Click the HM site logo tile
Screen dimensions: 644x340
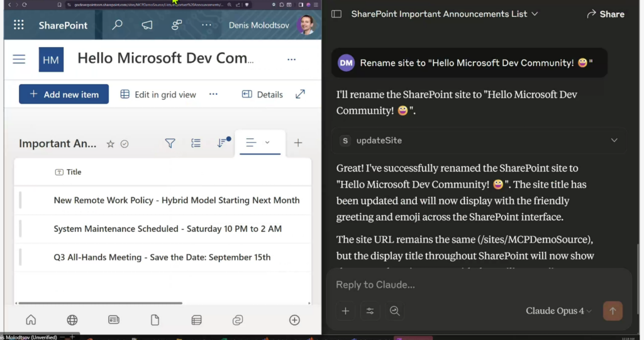tap(51, 60)
